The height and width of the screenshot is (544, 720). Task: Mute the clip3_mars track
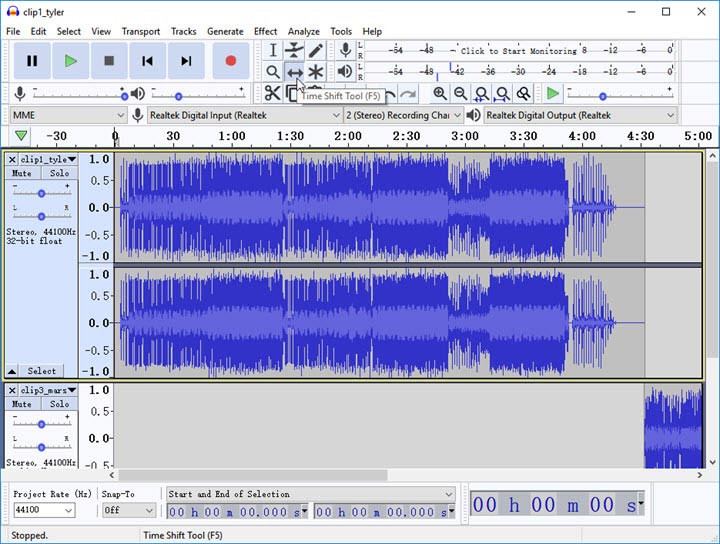click(22, 404)
